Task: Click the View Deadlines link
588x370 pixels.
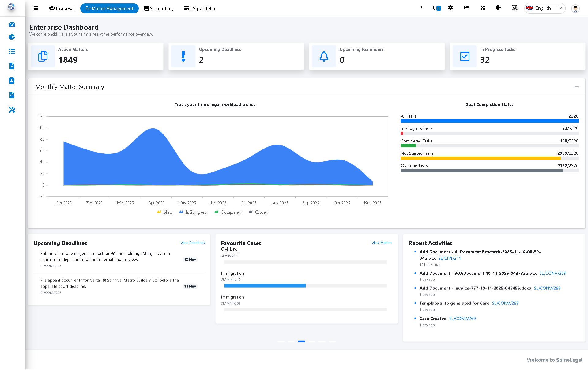Action: [x=193, y=243]
